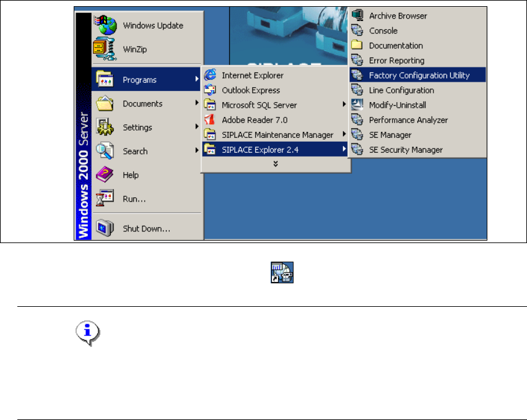Choose Run... from the Start menu
This screenshot has height=420, width=527.
[146, 199]
